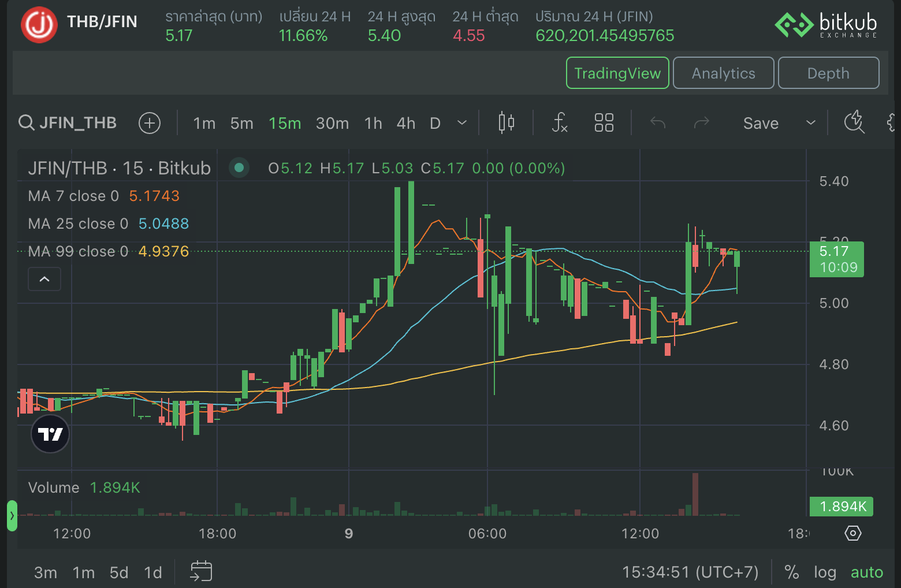Switch to the Analytics tab
901x588 pixels.
pyautogui.click(x=723, y=73)
